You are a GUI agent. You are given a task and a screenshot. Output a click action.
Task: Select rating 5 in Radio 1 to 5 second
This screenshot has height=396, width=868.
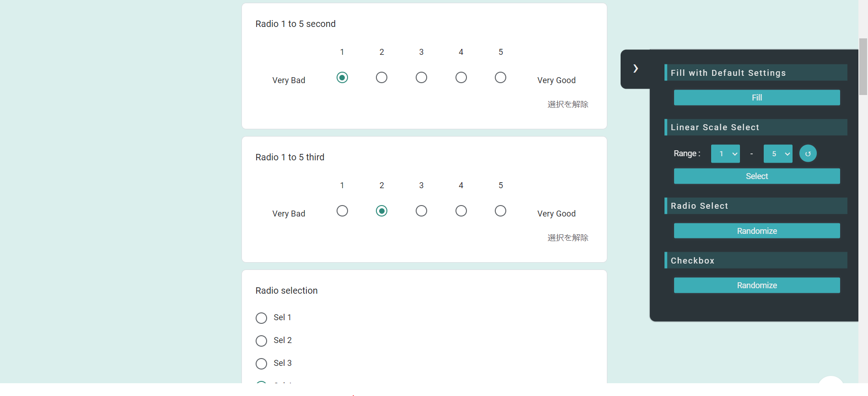500,78
